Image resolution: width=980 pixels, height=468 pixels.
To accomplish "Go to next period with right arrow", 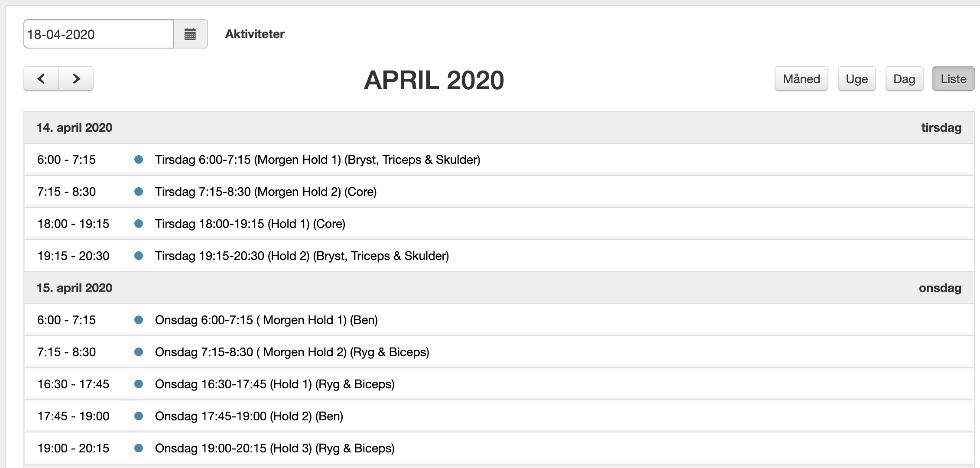I will tap(76, 78).
